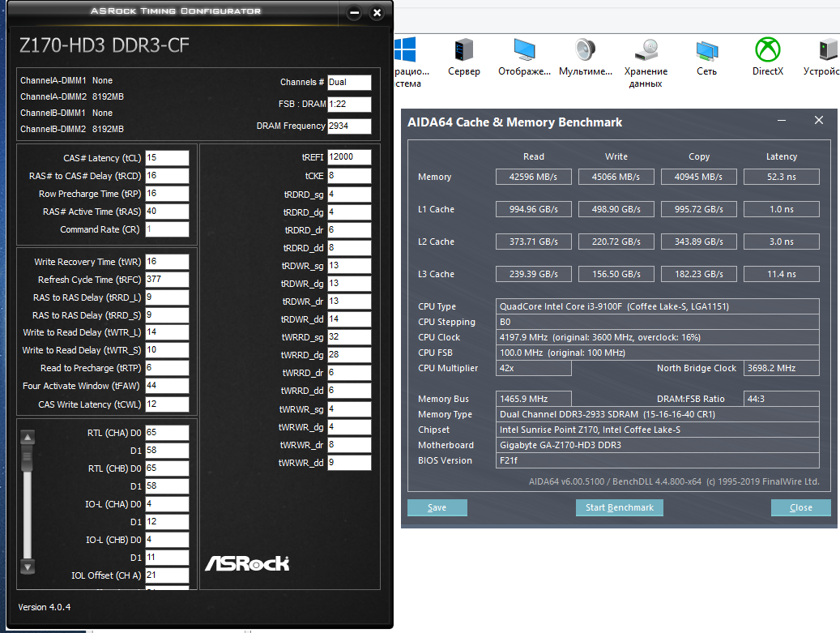Click the DRAM:FSB Ratio value 44:3
Viewport: 840px width, 633px height.
pyautogui.click(x=782, y=399)
